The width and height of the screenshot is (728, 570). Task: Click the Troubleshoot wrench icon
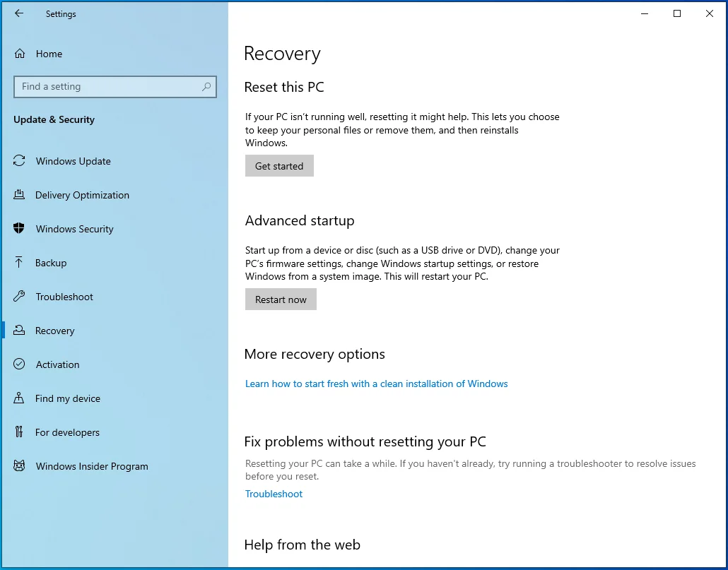[19, 297]
